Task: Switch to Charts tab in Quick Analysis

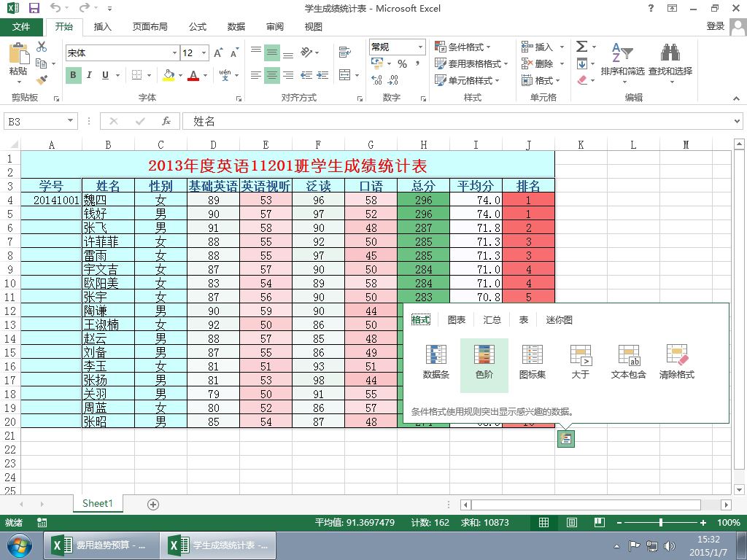Action: 457,319
